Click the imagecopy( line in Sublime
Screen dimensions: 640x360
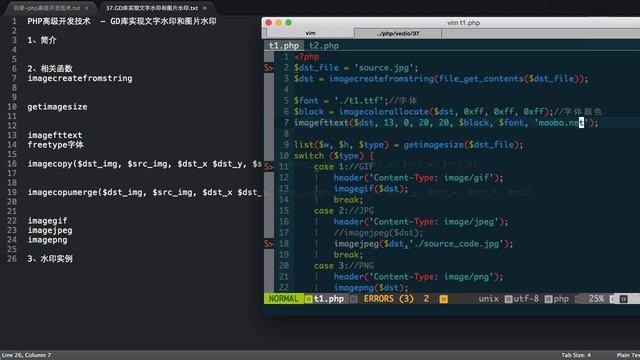click(x=144, y=164)
